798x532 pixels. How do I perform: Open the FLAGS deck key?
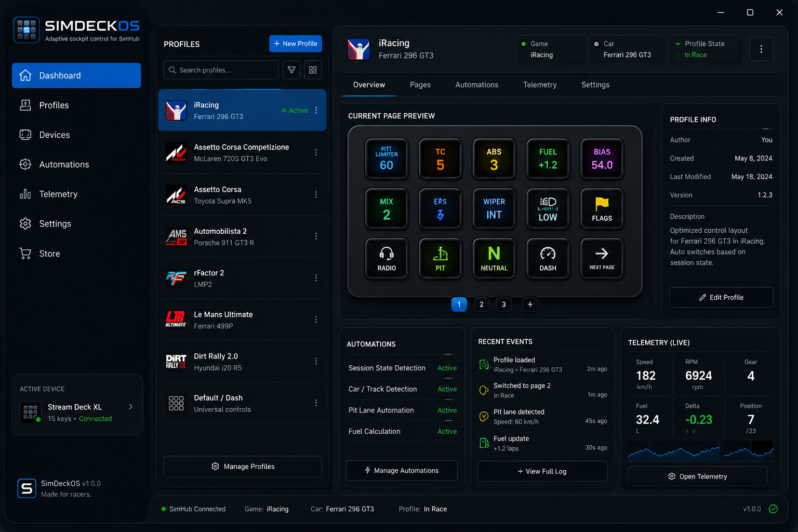click(x=602, y=209)
